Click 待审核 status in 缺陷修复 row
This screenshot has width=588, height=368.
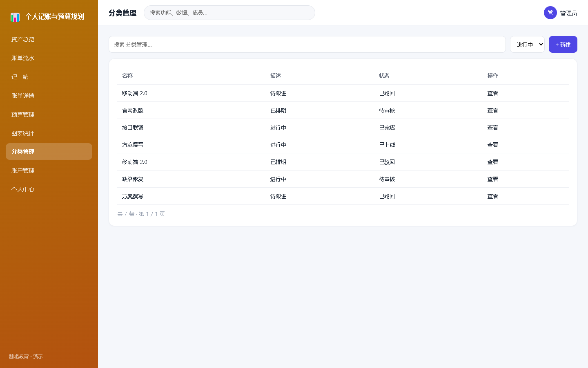point(387,179)
